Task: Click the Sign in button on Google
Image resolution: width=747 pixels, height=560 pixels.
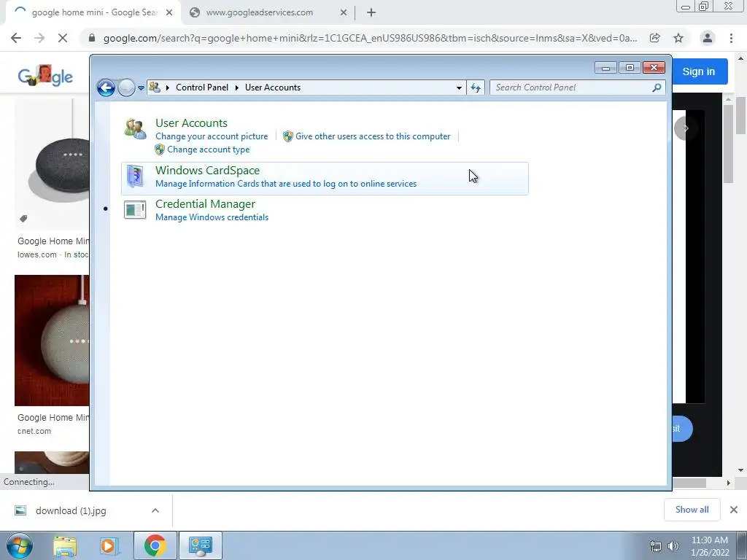Action: click(698, 71)
